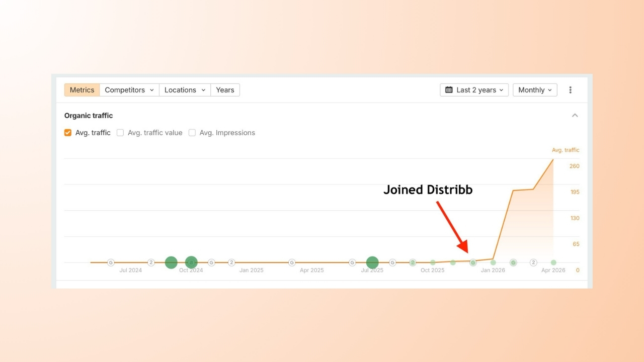The width and height of the screenshot is (644, 362).
Task: Open the Last 2 years date range dropdown
Action: (474, 90)
